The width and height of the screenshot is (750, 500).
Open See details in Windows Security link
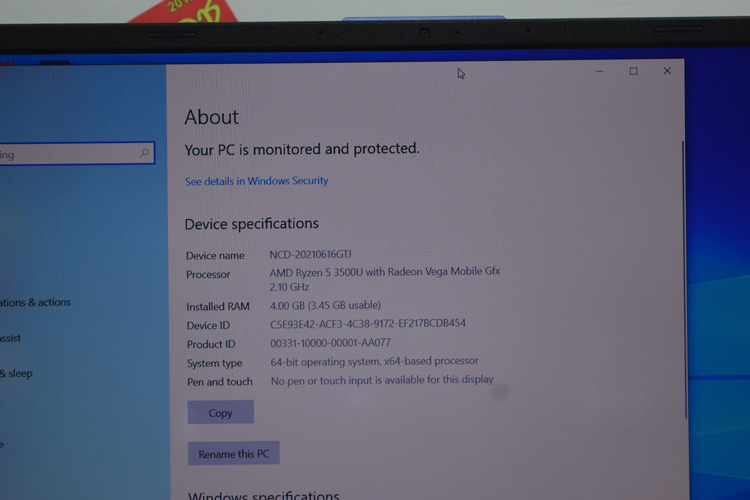tap(256, 181)
